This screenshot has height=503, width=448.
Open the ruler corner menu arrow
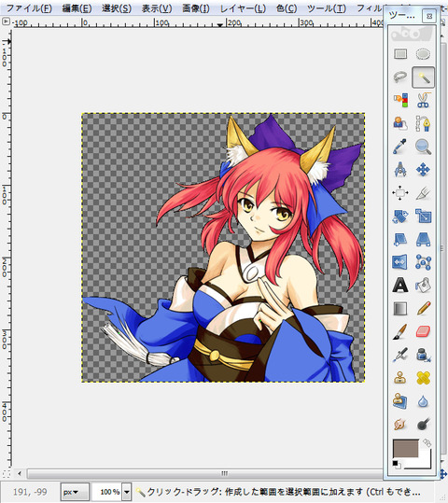tap(6, 22)
